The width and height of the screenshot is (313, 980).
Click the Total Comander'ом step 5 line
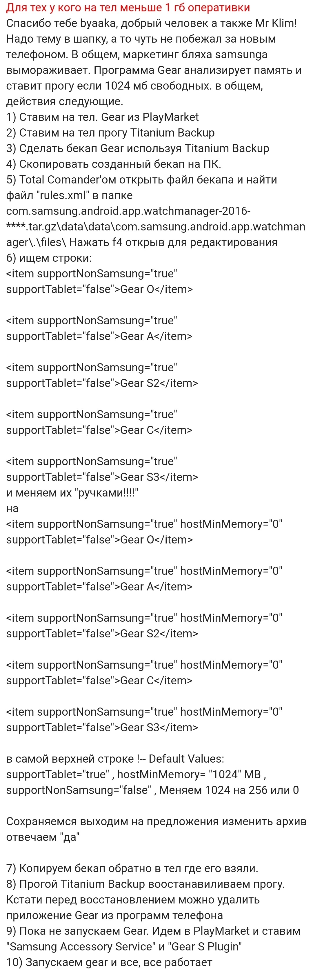tap(141, 179)
